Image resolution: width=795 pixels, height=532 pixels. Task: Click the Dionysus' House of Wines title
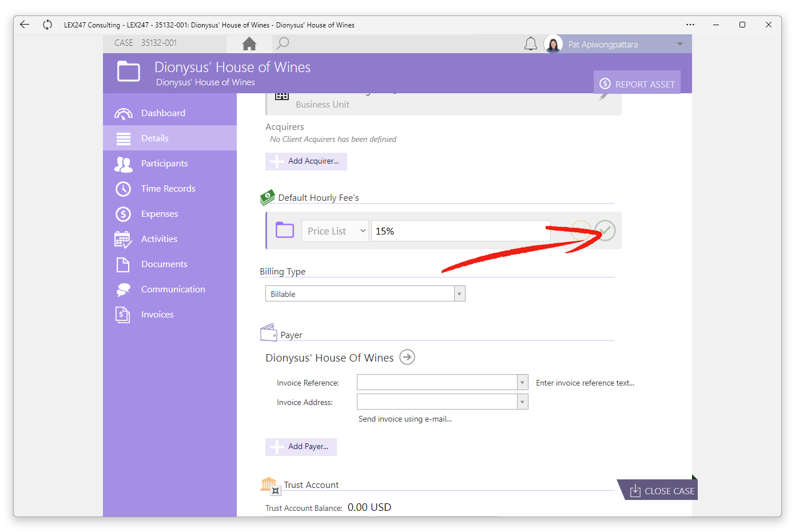(x=232, y=67)
